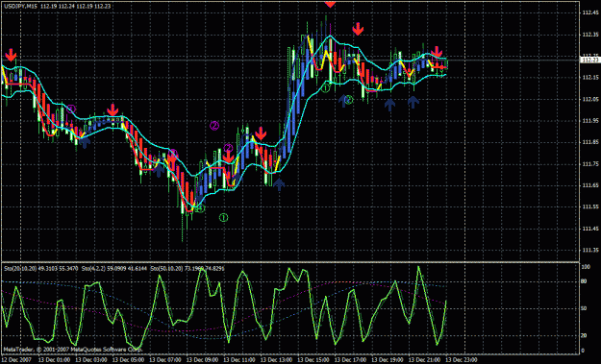
Task: Click the 112.15 price axis label
Action: pyautogui.click(x=589, y=78)
